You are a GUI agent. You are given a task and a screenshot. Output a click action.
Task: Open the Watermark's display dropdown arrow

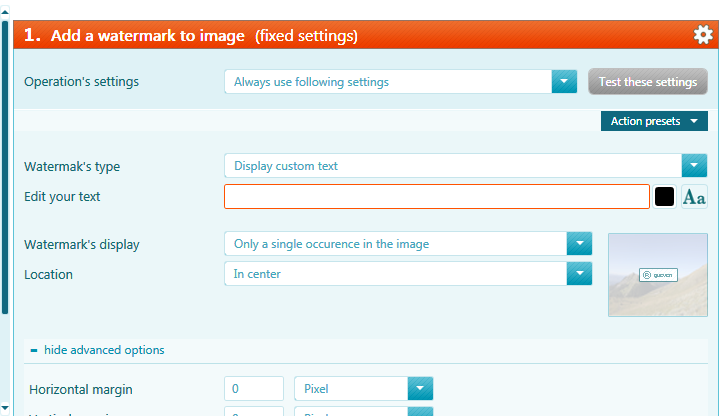point(579,244)
